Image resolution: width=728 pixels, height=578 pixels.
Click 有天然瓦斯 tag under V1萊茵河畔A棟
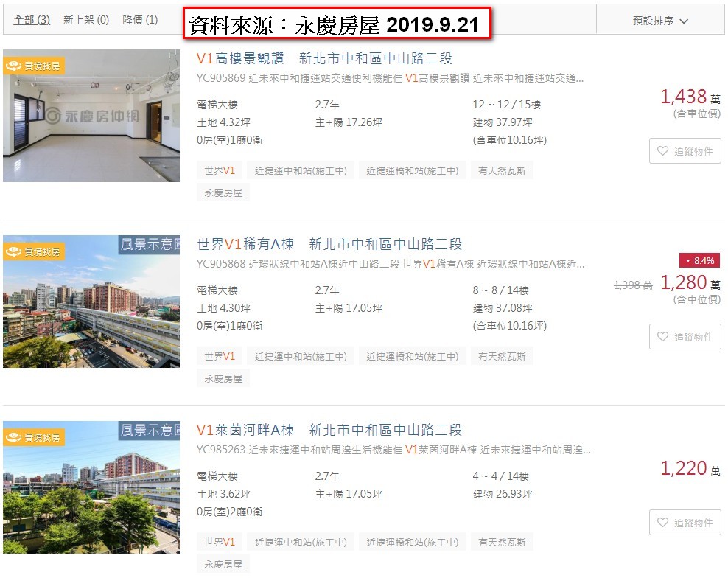(502, 542)
